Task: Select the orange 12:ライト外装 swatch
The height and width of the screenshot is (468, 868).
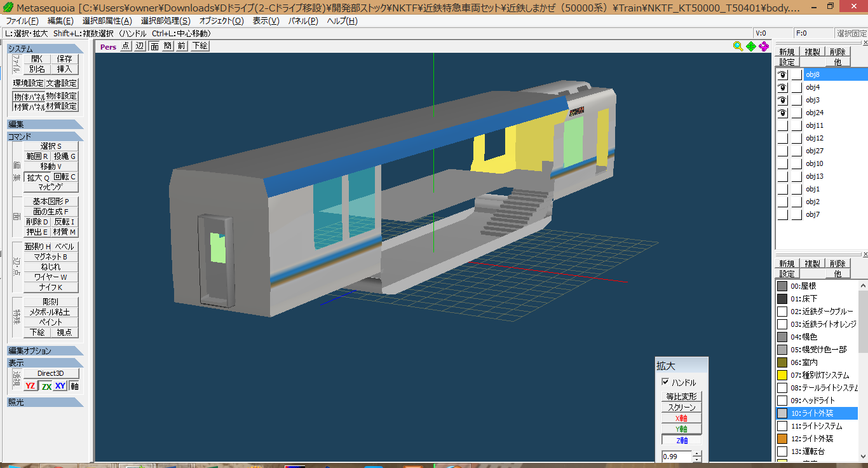Action: coord(782,439)
